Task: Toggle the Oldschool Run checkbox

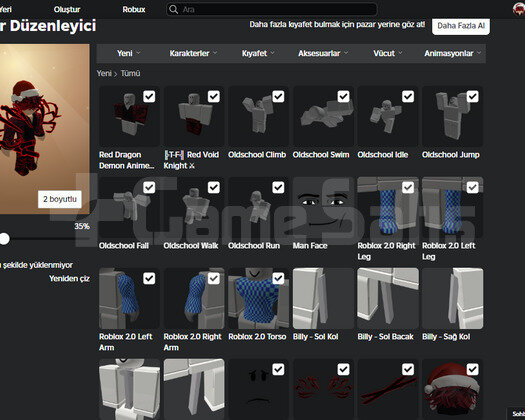Action: (278, 188)
